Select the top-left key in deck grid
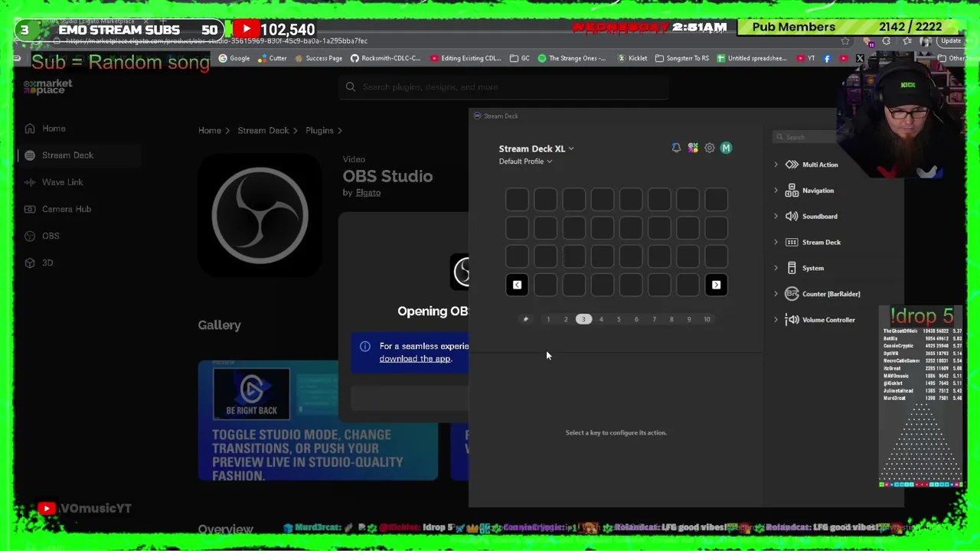The image size is (980, 551). tap(517, 200)
